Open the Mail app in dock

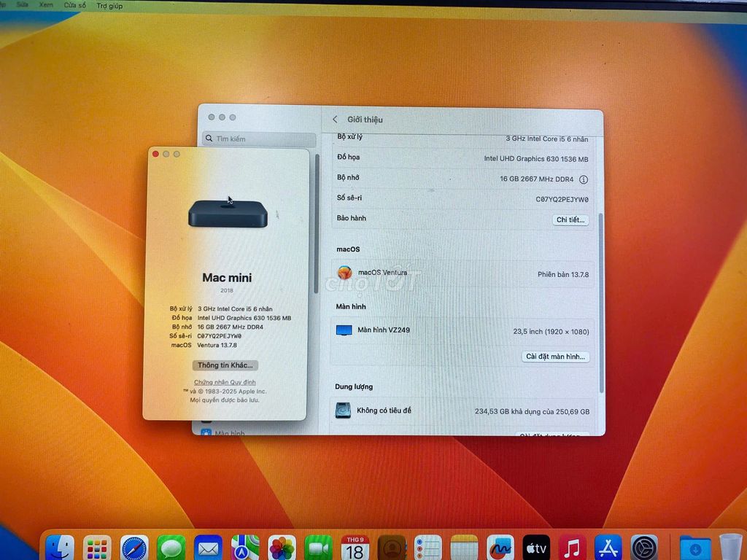(x=208, y=548)
